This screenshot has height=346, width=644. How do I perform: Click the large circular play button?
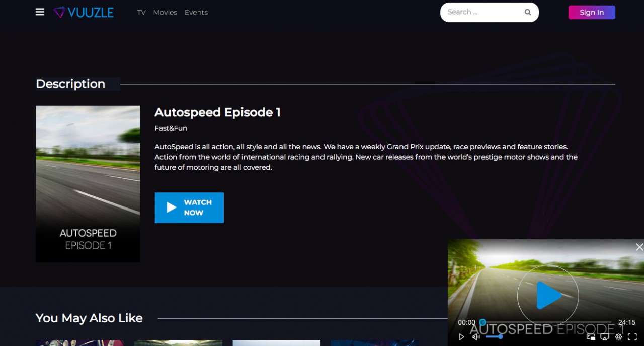click(548, 296)
